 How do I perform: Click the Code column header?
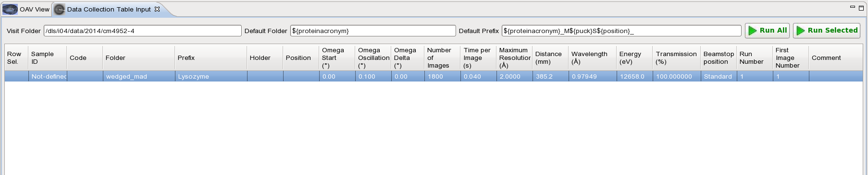[x=85, y=58]
